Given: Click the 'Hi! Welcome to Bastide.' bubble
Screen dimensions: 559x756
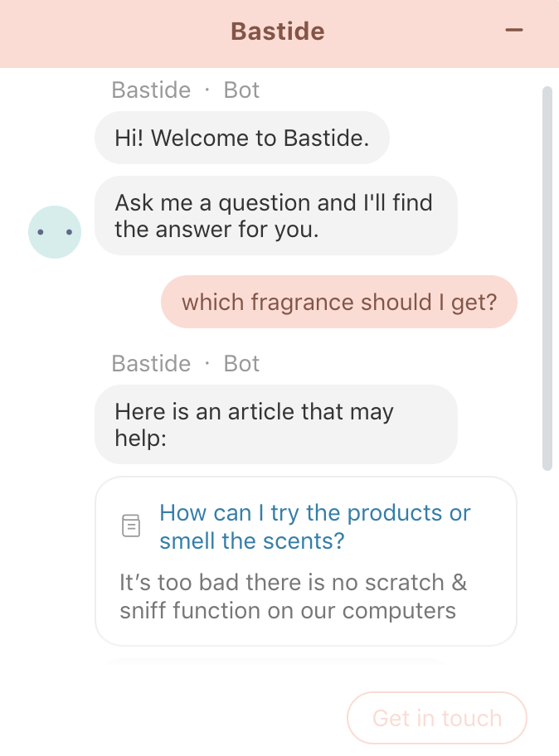Looking at the screenshot, I should 241,138.
